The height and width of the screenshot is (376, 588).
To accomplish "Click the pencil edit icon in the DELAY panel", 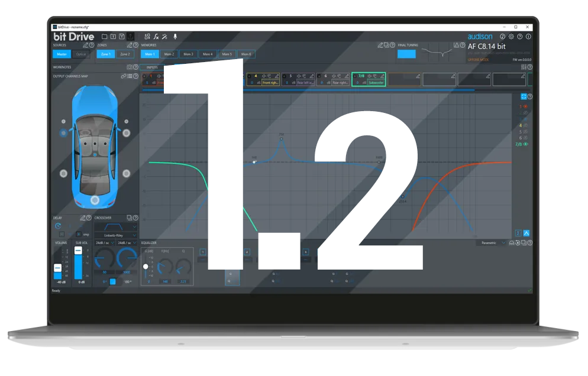I will click(x=84, y=218).
